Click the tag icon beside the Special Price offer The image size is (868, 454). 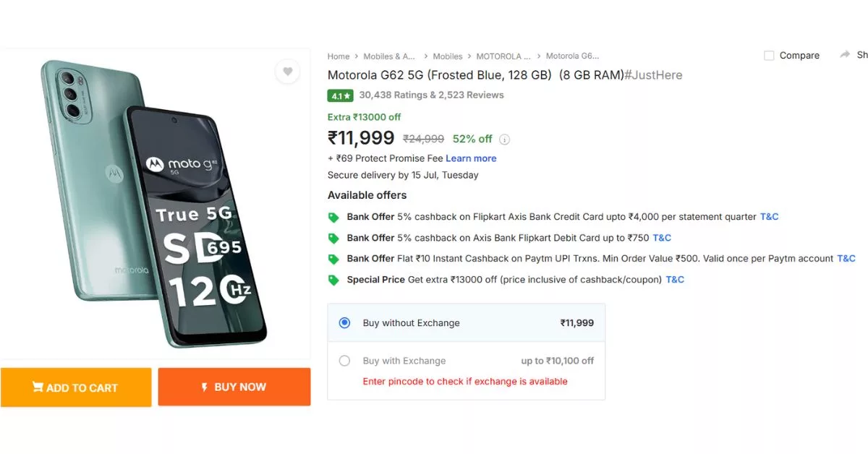click(x=333, y=280)
